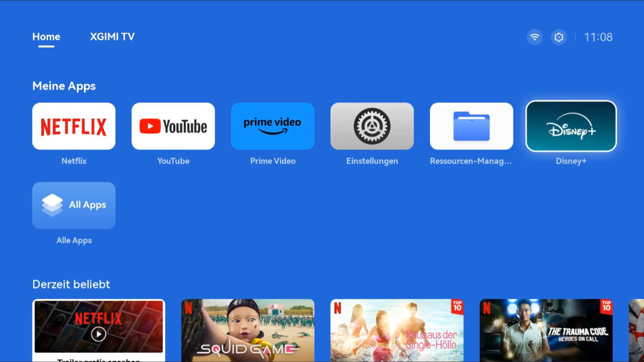The height and width of the screenshot is (362, 644).
Task: Open Wi-Fi network status icon
Action: point(535,37)
